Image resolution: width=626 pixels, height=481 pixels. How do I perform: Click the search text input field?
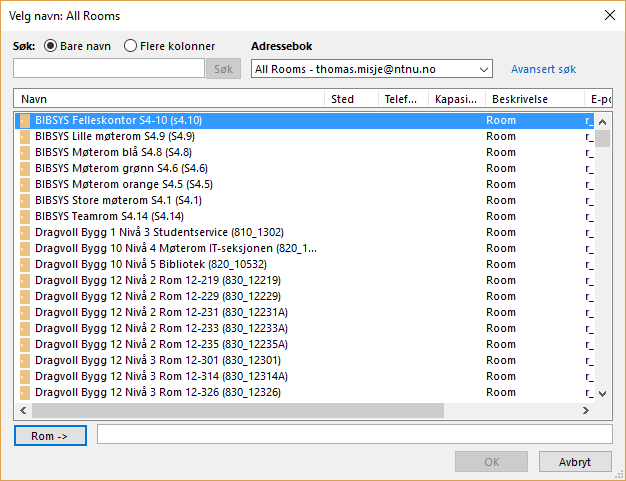point(109,68)
